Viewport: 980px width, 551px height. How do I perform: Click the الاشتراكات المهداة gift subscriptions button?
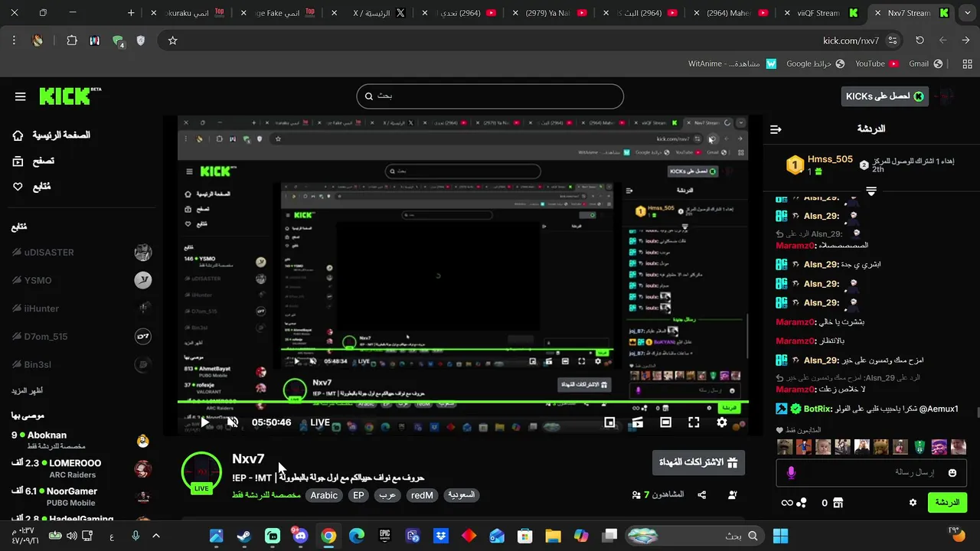pyautogui.click(x=698, y=462)
